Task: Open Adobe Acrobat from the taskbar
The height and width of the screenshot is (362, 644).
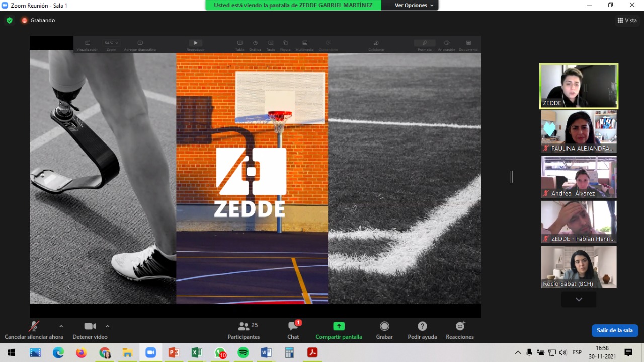Action: [312, 352]
